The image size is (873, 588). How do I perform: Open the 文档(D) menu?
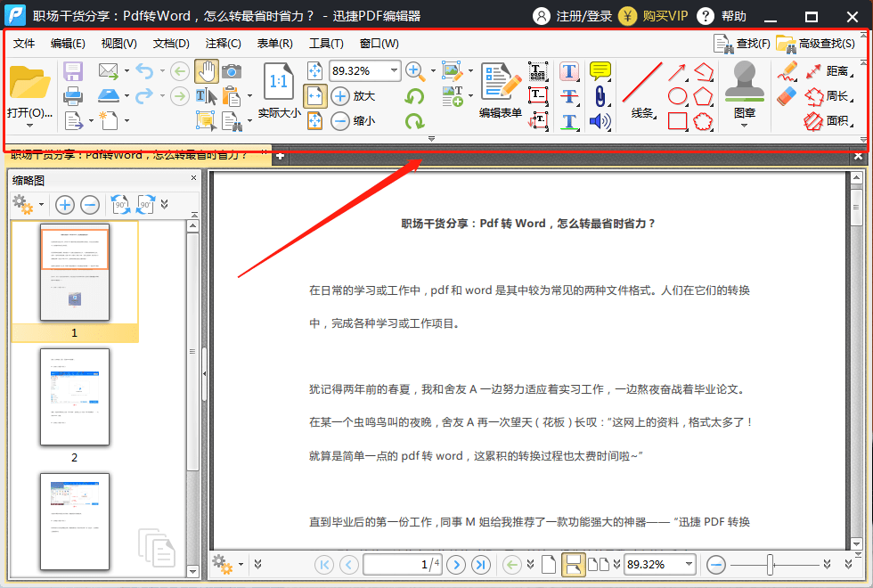pos(171,44)
